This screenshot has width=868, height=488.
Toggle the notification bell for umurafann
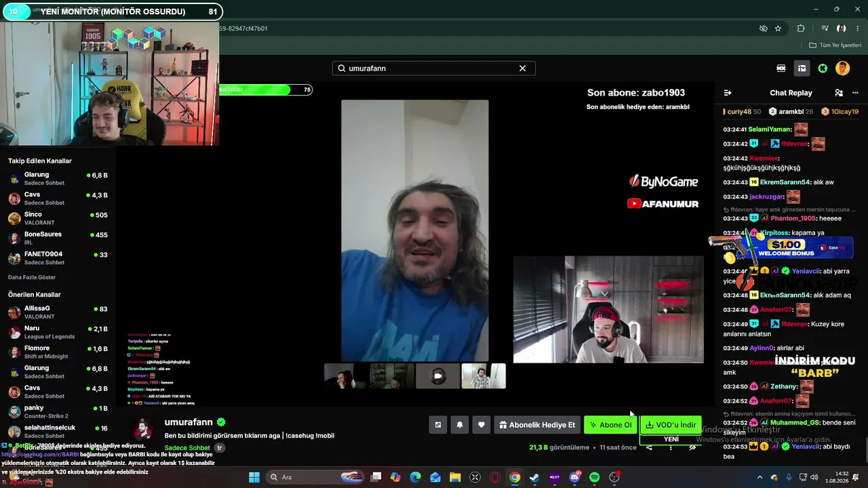pos(460,425)
